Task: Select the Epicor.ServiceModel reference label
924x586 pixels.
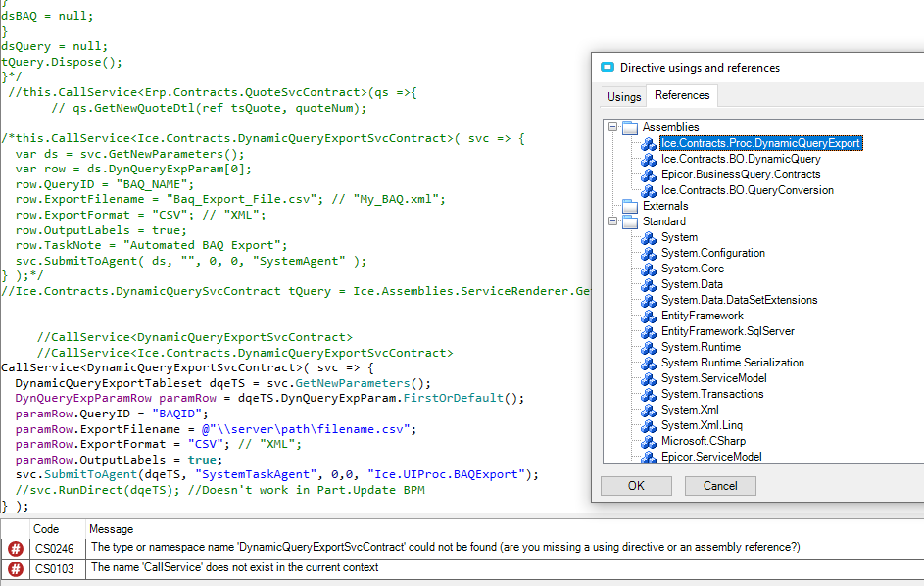Action: pos(711,457)
